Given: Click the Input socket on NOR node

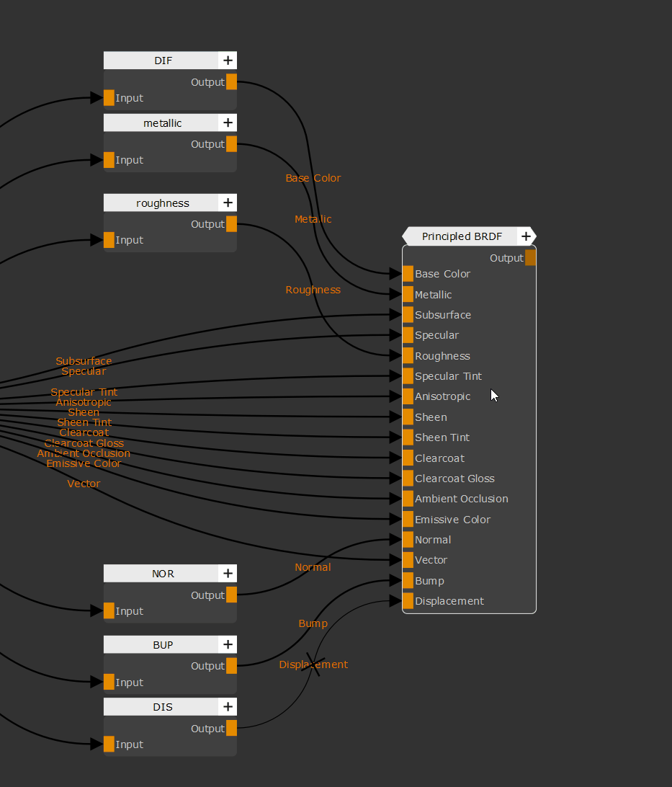Looking at the screenshot, I should [109, 611].
